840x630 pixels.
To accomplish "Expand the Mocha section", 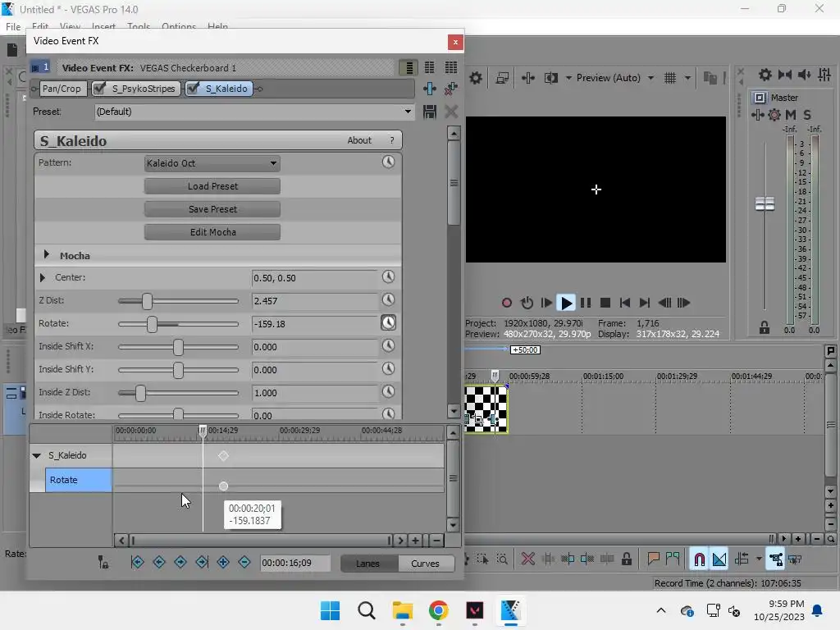I will click(x=46, y=255).
